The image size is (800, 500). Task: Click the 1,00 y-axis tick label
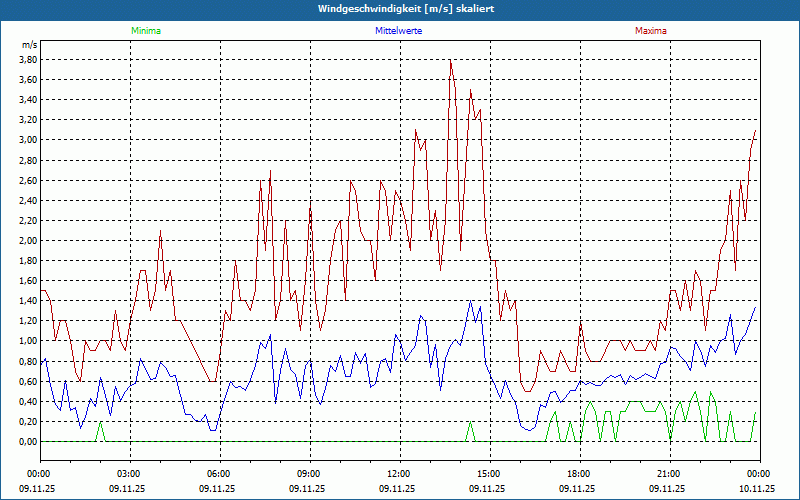point(28,341)
